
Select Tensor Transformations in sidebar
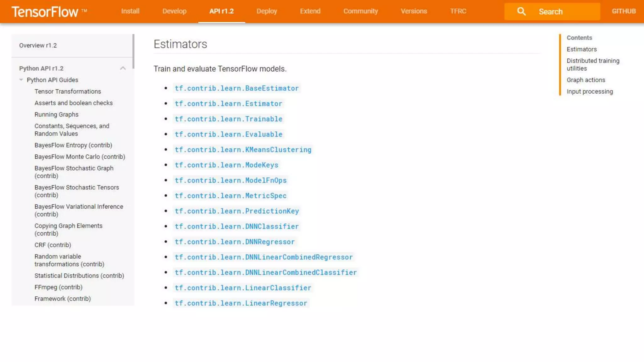68,91
